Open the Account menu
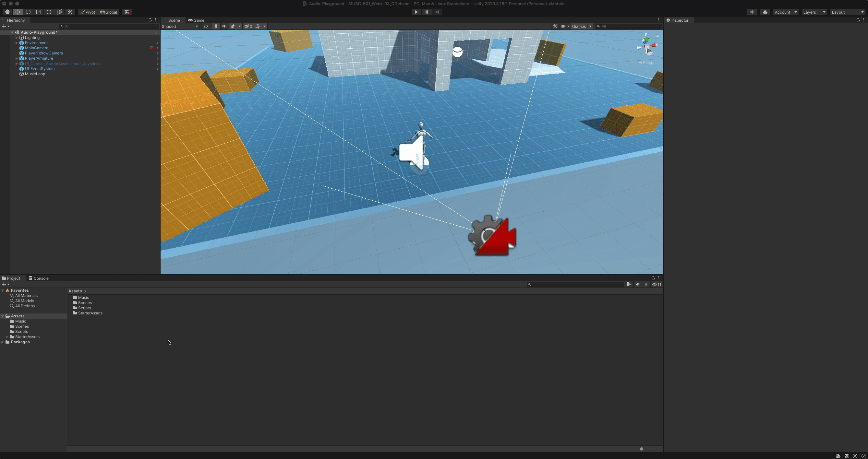The image size is (868, 459). point(785,12)
